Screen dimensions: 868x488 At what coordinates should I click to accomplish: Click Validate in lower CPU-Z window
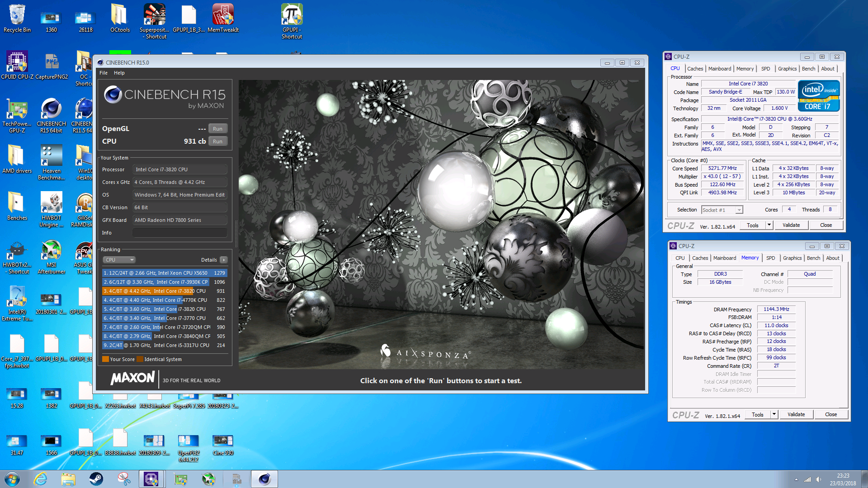[796, 414]
